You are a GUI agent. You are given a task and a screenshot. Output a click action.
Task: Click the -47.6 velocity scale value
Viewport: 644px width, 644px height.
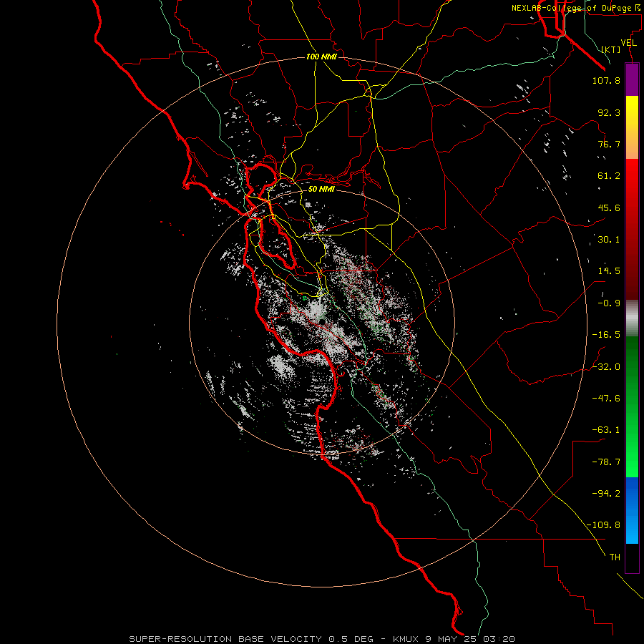[606, 399]
